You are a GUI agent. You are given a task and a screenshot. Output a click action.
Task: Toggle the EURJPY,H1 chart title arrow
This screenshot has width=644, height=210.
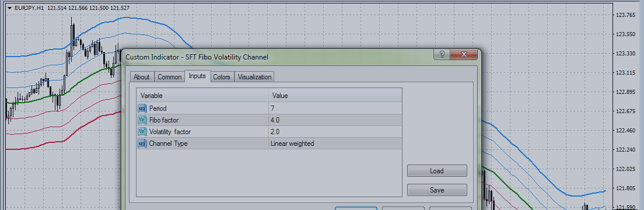click(x=9, y=8)
